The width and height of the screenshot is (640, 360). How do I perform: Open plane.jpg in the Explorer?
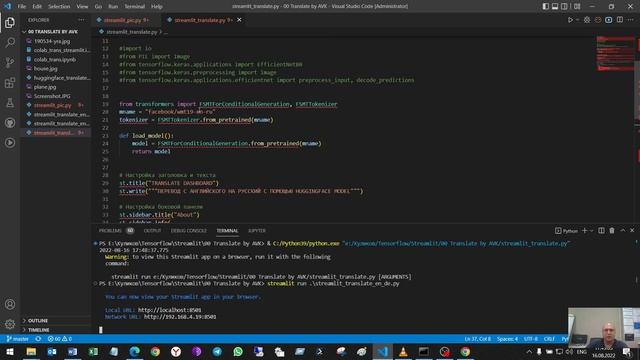[x=45, y=87]
